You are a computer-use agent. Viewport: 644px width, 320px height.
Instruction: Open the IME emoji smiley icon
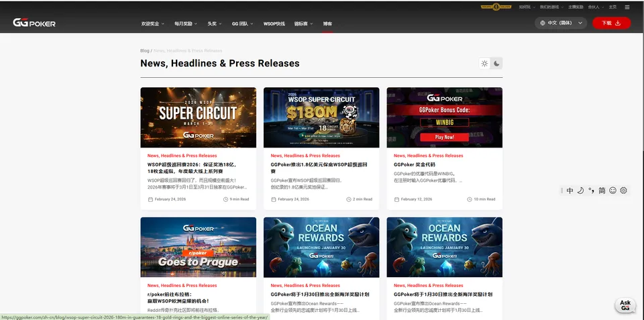[612, 191]
